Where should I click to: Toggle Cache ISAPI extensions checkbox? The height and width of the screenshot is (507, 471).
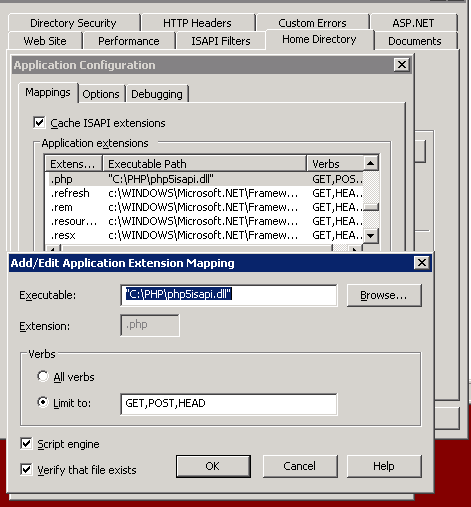(39, 122)
